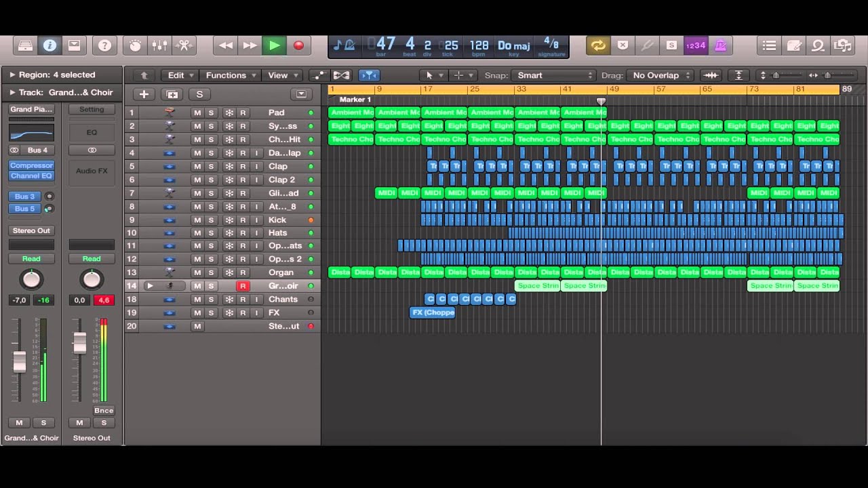Open the Apple Loops browser icon
Image resolution: width=868 pixels, height=488 pixels.
coord(818,45)
